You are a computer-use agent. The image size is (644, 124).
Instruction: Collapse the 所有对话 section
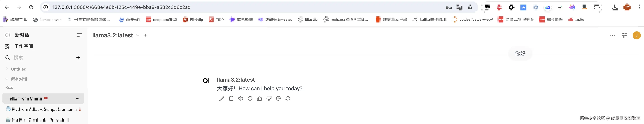tap(7, 79)
